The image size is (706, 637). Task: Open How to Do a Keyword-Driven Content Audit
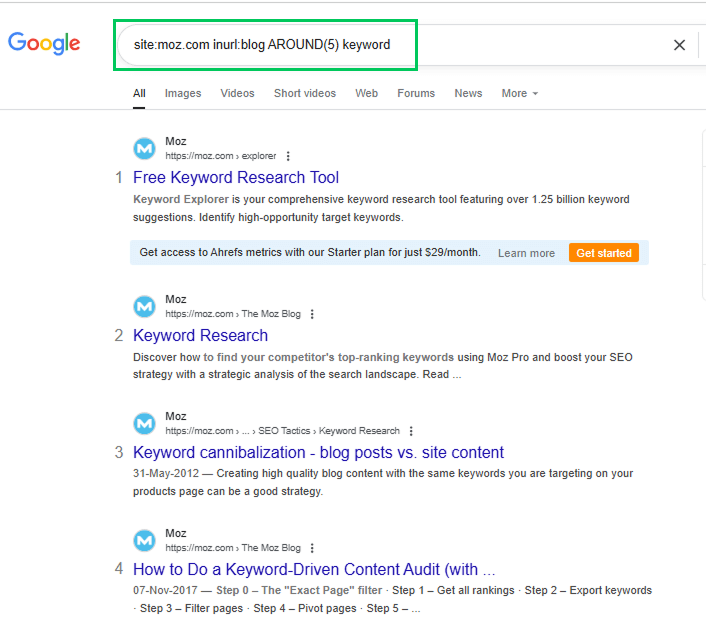click(314, 569)
